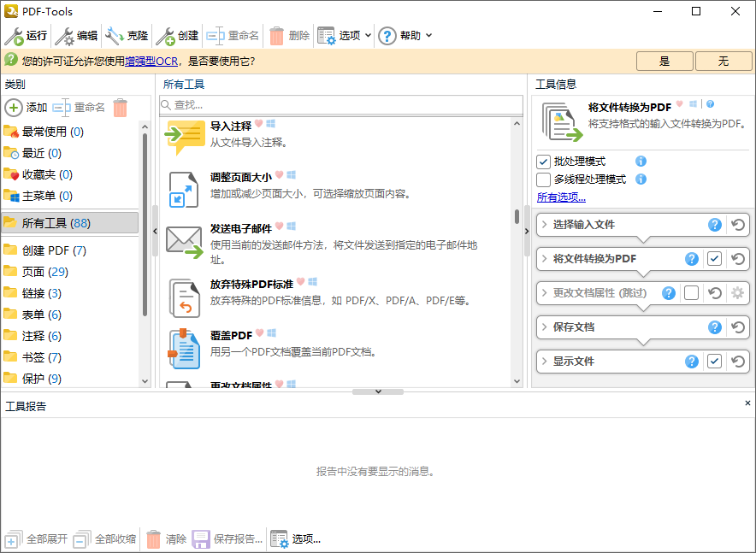Click the 创建 (Create) toolbar icon
Image resolution: width=756 pixels, height=553 pixels.
[x=165, y=36]
